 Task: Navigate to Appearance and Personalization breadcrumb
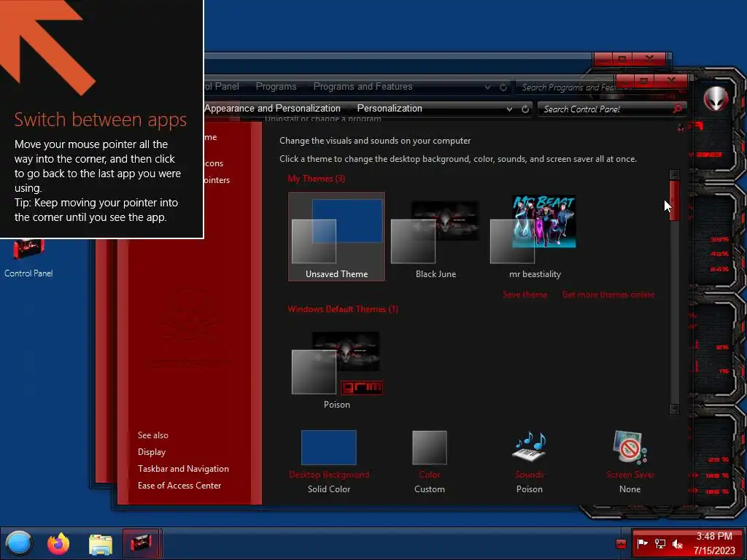coord(273,109)
